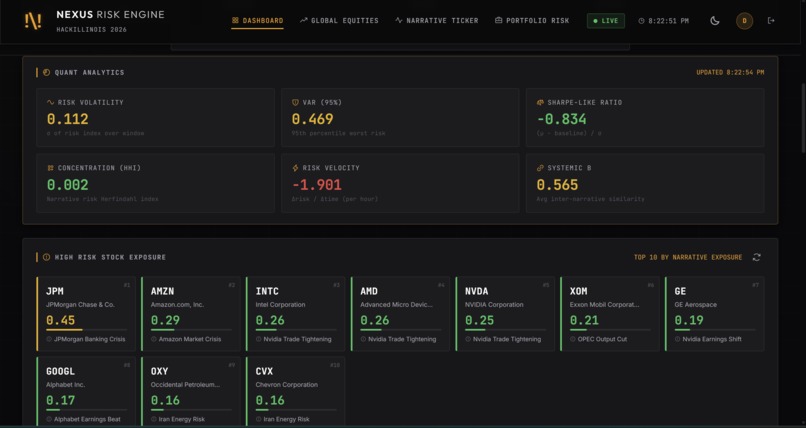Click the Nvidia Earnings Shift narrative
Screen dimensions: 806x428
[712, 339]
